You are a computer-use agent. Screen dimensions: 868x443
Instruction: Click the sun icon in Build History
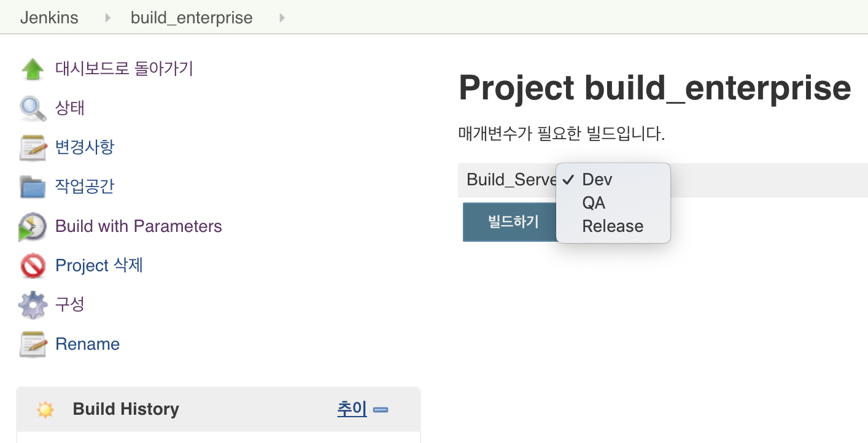pos(45,409)
